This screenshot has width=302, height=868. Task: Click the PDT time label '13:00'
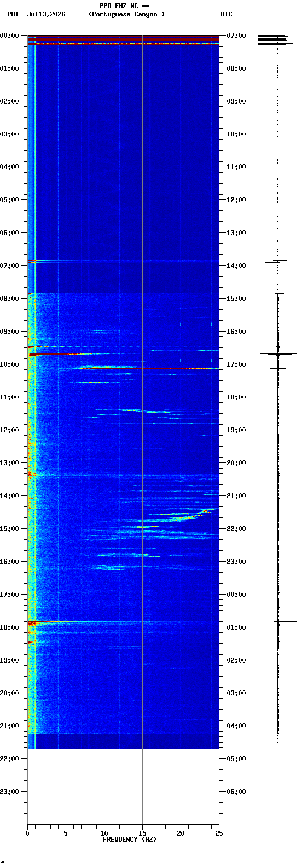click(10, 463)
